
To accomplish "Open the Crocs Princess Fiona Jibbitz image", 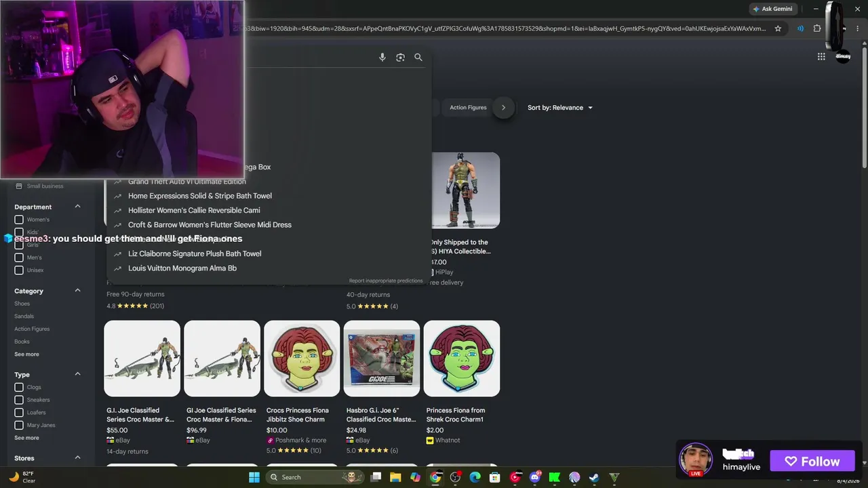I will pyautogui.click(x=302, y=359).
